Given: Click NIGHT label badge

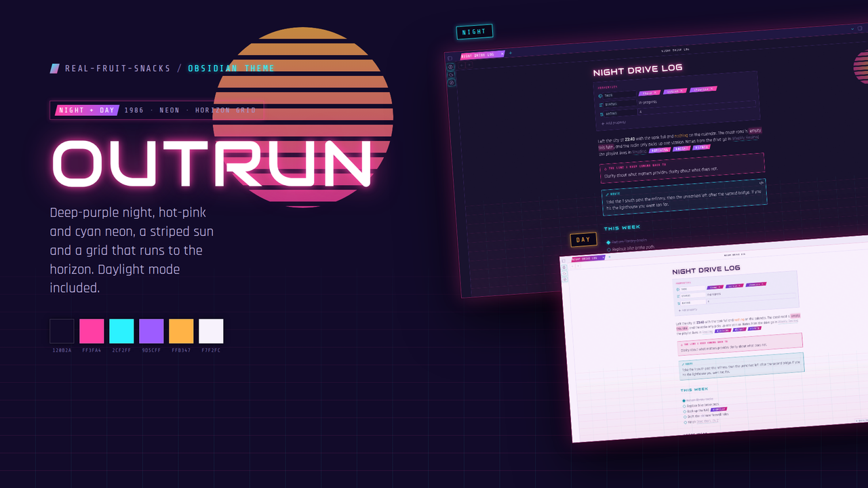Looking at the screenshot, I should click(475, 32).
